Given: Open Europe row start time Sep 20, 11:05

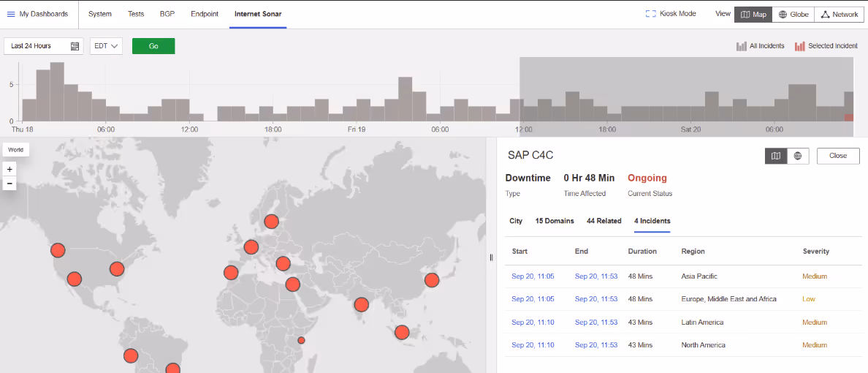Looking at the screenshot, I should [x=533, y=298].
